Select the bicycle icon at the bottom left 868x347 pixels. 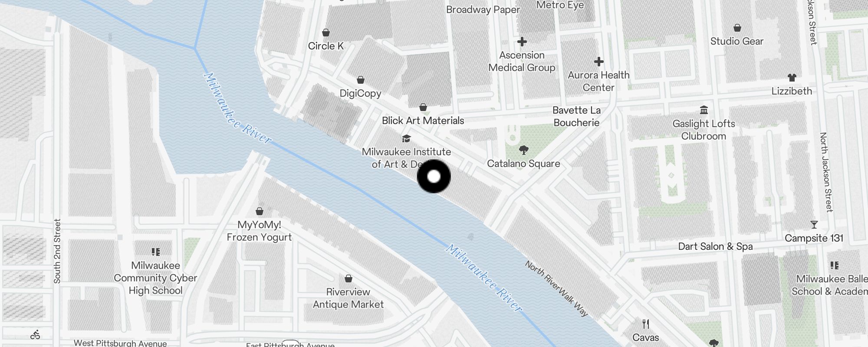[x=36, y=335]
